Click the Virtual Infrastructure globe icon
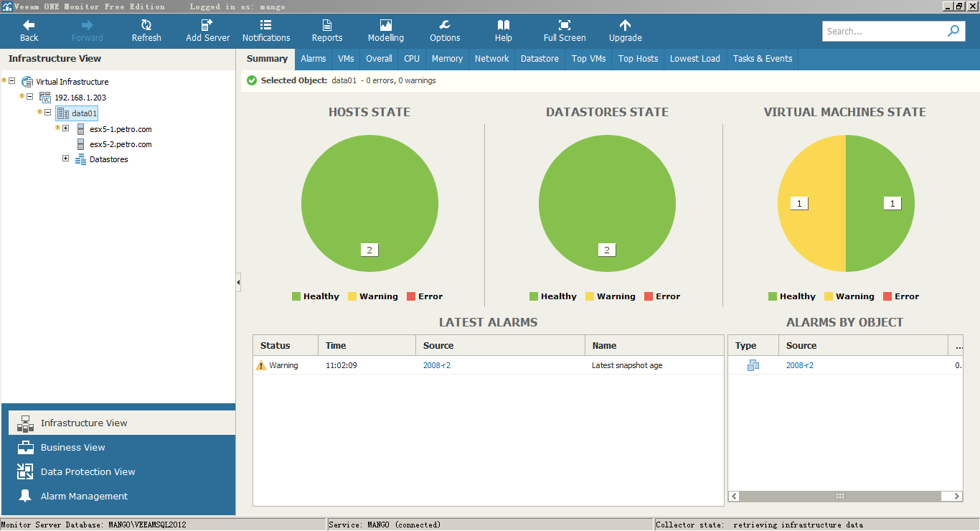 click(27, 82)
